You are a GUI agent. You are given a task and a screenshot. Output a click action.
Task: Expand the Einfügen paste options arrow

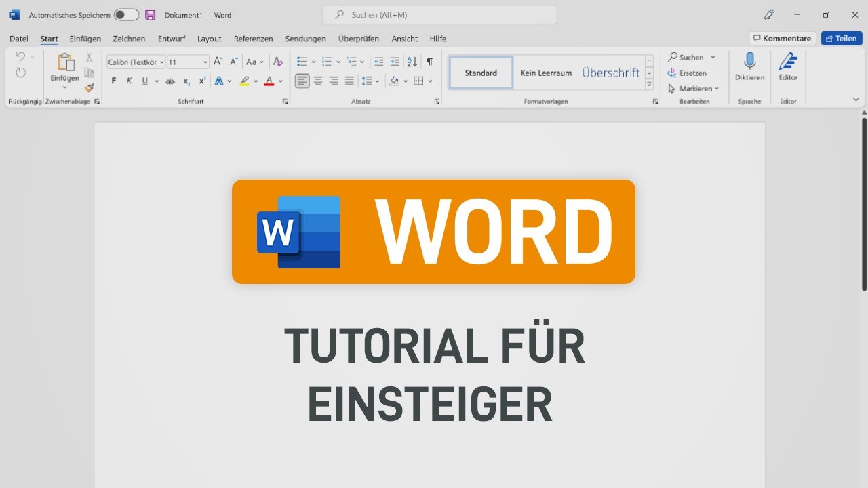coord(65,87)
